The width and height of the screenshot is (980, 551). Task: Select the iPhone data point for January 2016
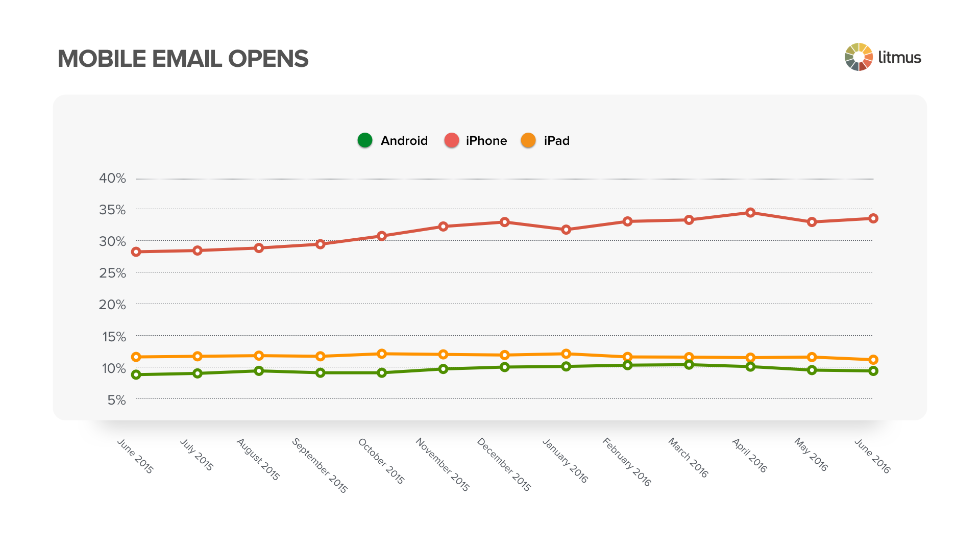[x=566, y=230]
